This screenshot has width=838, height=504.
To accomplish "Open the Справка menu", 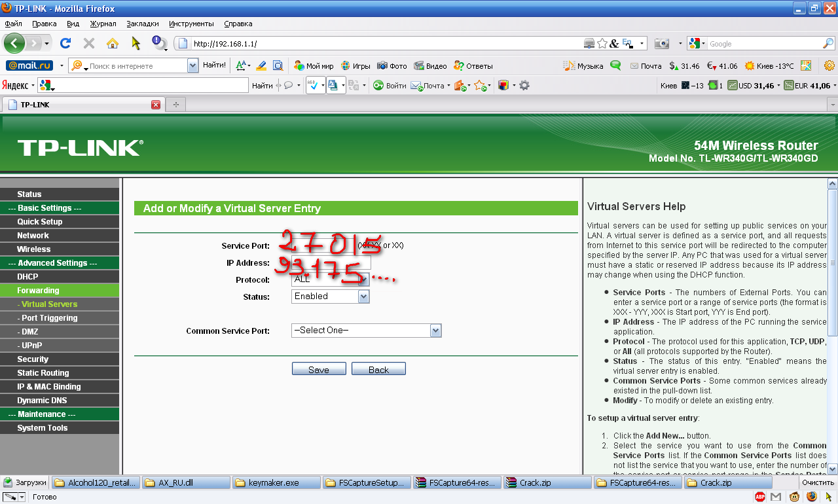I will click(238, 24).
